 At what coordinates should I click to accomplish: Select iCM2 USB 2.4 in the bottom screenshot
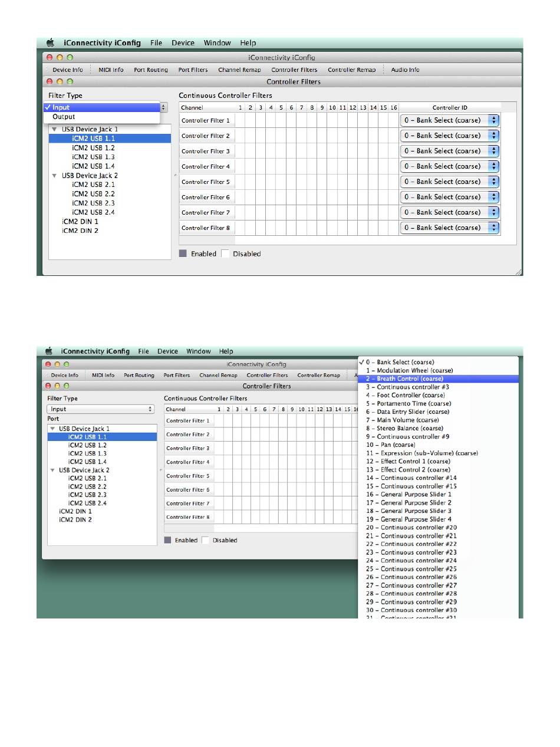pos(87,503)
